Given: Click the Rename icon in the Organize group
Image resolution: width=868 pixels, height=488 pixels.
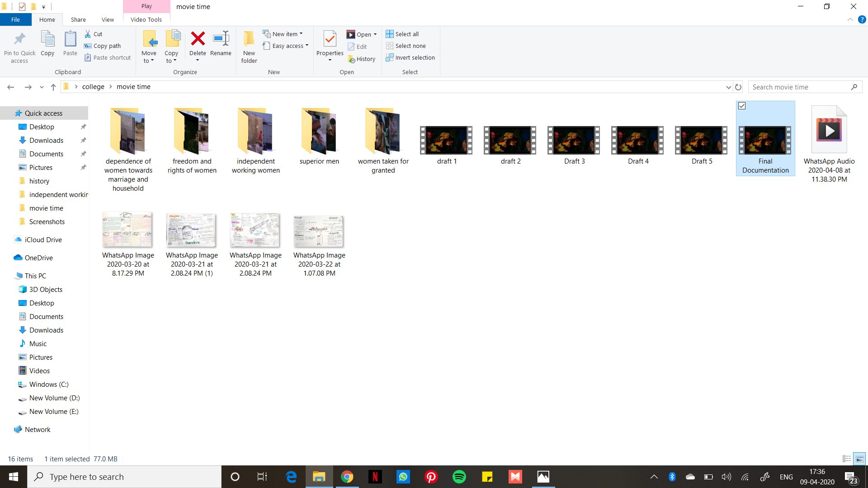Looking at the screenshot, I should [x=221, y=39].
